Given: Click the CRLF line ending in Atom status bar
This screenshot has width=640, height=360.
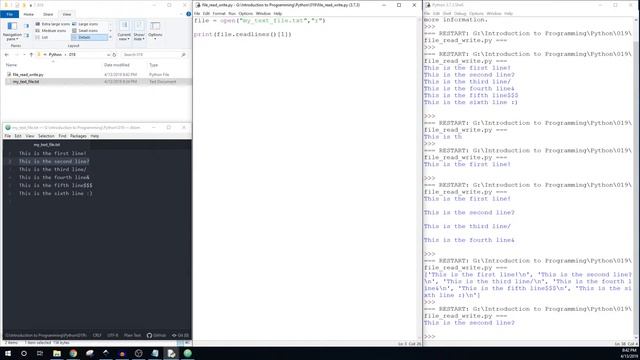Looking at the screenshot, I should pos(97,336).
